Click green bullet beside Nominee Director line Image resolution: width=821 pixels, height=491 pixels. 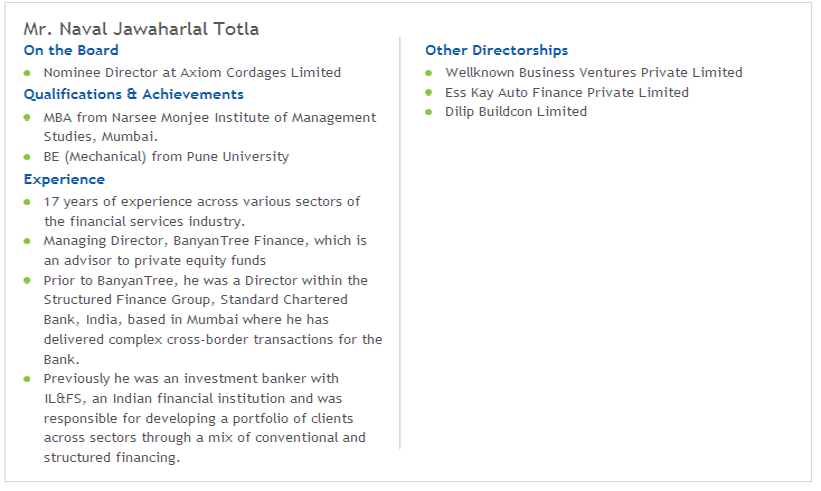[27, 73]
